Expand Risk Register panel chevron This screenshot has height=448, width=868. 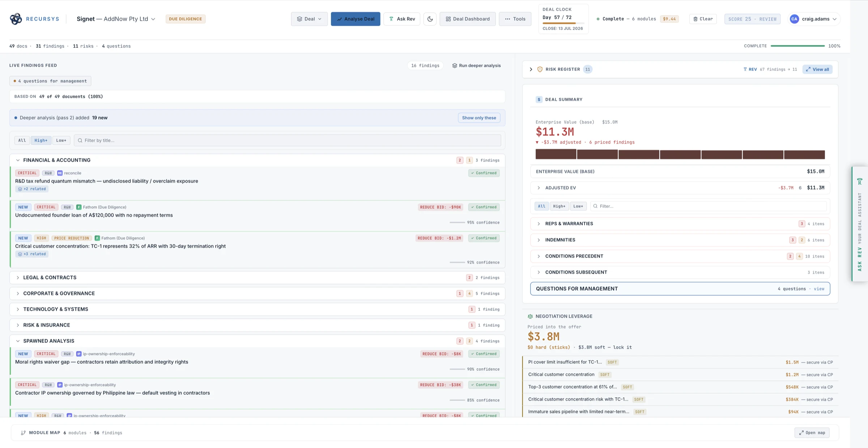pyautogui.click(x=531, y=69)
